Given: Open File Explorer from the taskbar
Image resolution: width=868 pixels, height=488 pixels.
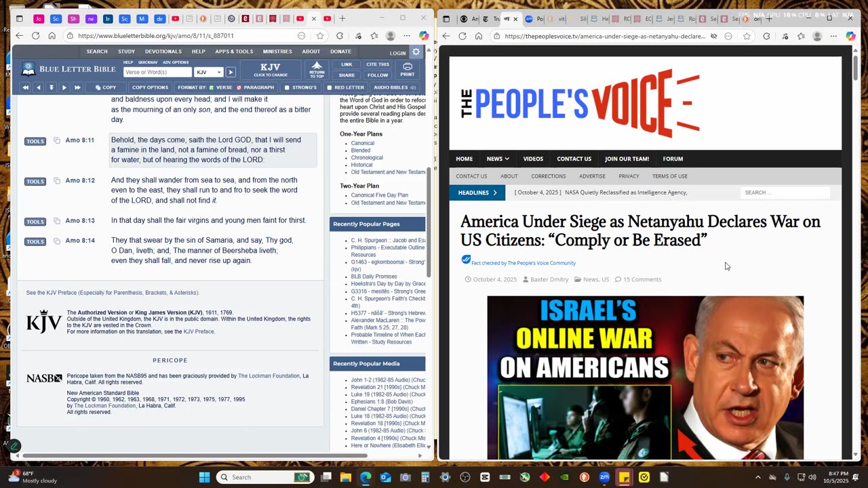Looking at the screenshot, I should pos(346,477).
